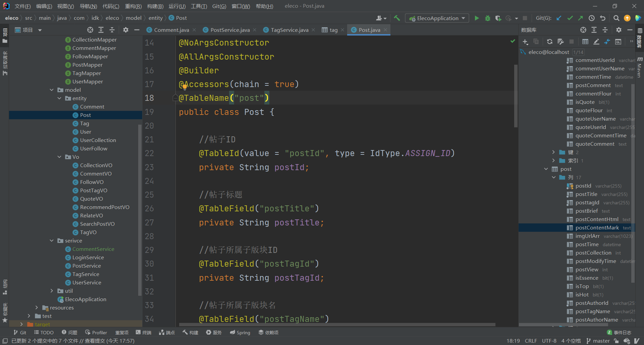The height and width of the screenshot is (345, 644).
Task: Click the editor vertical scrollbar
Action: tap(516, 96)
